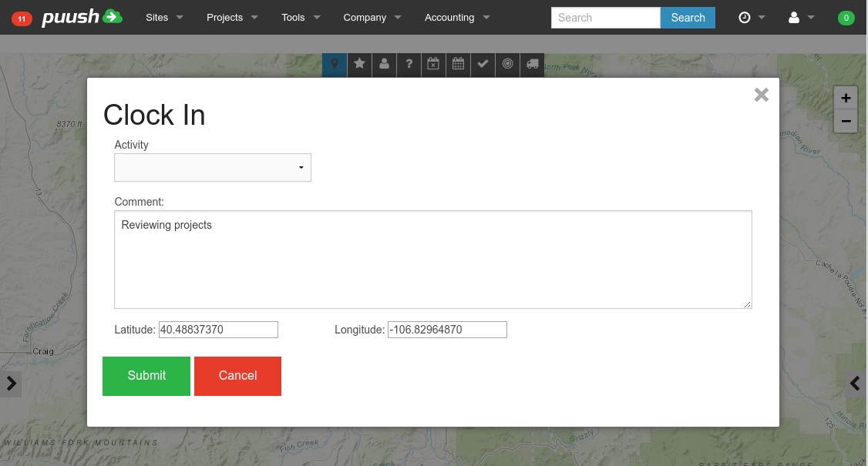Screen dimensions: 868x466
Task: Click the calendar with X icon
Action: click(433, 65)
